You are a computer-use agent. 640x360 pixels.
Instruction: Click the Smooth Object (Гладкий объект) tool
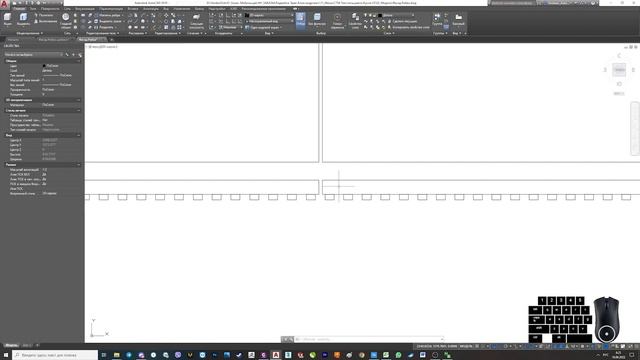click(x=66, y=20)
